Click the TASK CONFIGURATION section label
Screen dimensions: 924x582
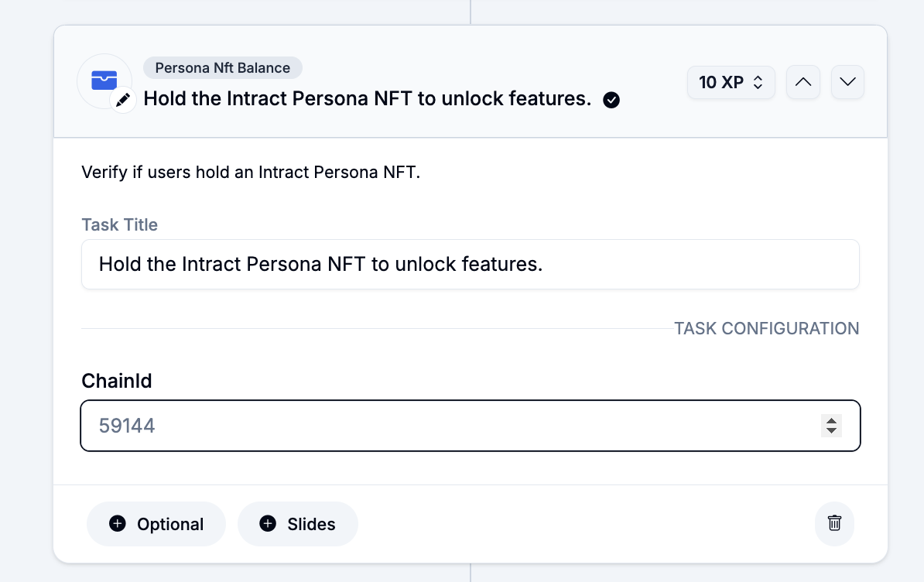(766, 328)
